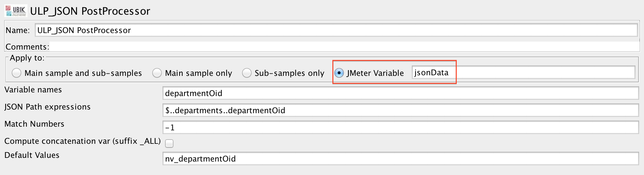Select the Main sample and sub-samples option

(x=16, y=73)
